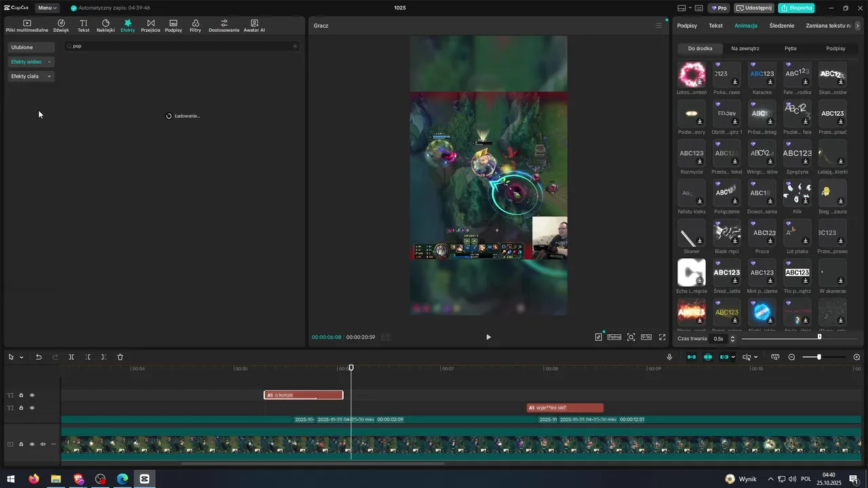The image size is (868, 488).
Task: Show more tabs with the right chevron
Action: click(x=857, y=26)
